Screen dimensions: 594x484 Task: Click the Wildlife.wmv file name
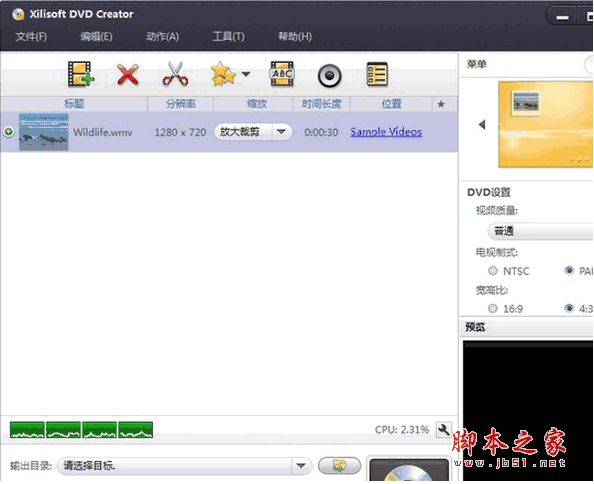103,132
